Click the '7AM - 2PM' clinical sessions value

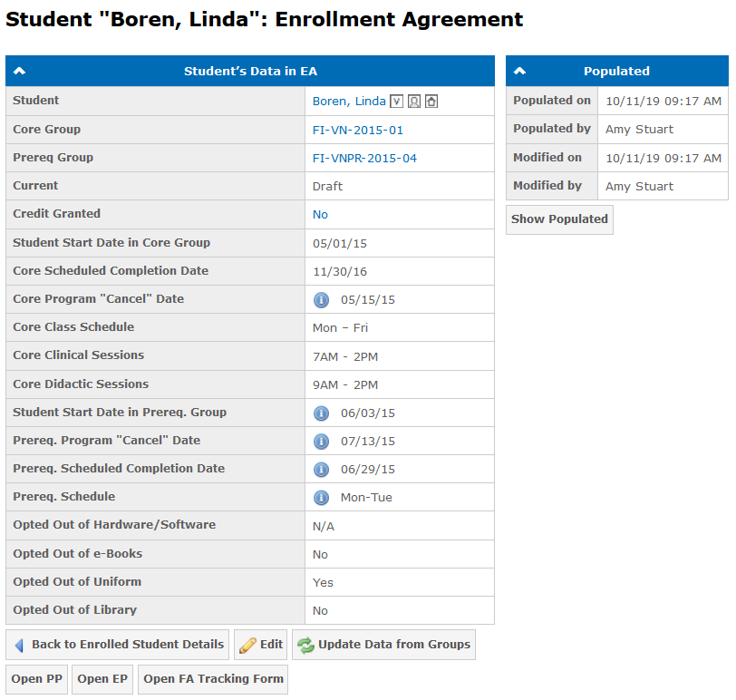[345, 357]
